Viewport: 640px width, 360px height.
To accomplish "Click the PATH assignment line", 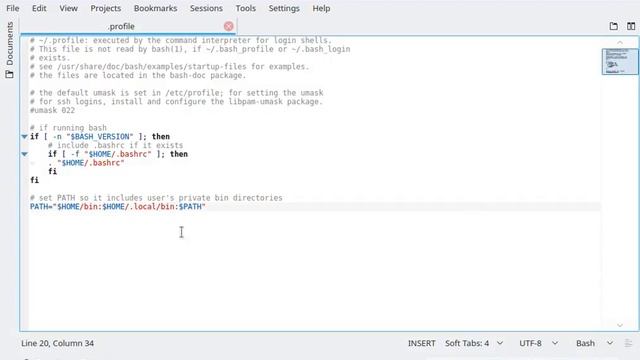I will (118, 207).
